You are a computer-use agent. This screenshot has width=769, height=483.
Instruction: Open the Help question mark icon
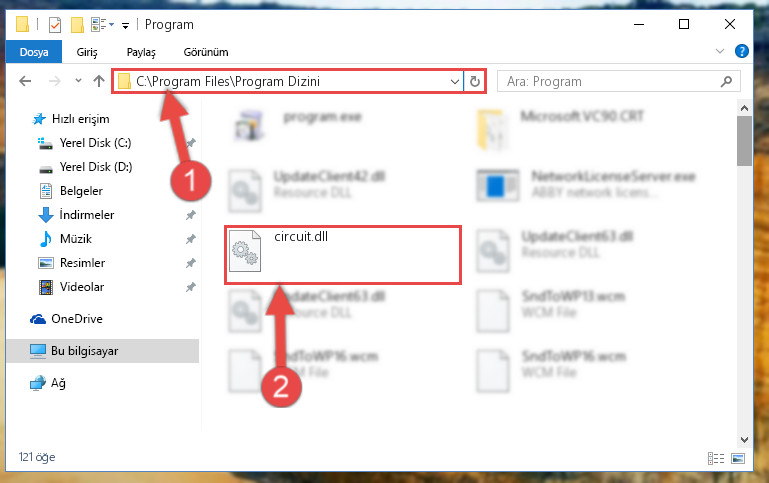pos(741,51)
